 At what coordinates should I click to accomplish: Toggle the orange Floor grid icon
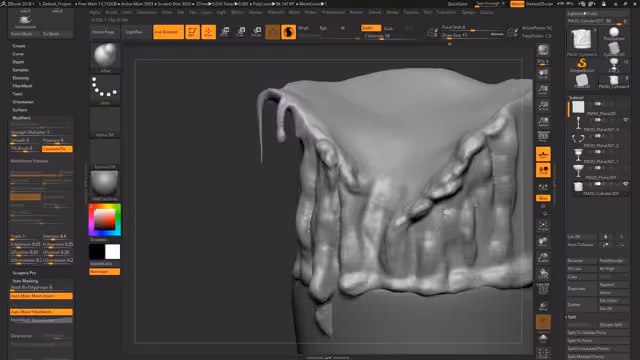point(543,154)
